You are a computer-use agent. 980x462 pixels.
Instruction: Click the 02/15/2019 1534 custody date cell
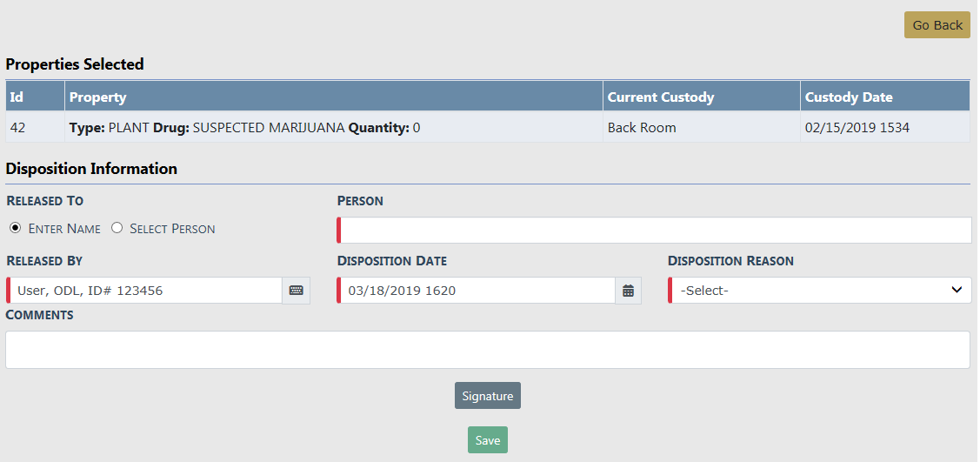pyautogui.click(x=857, y=128)
